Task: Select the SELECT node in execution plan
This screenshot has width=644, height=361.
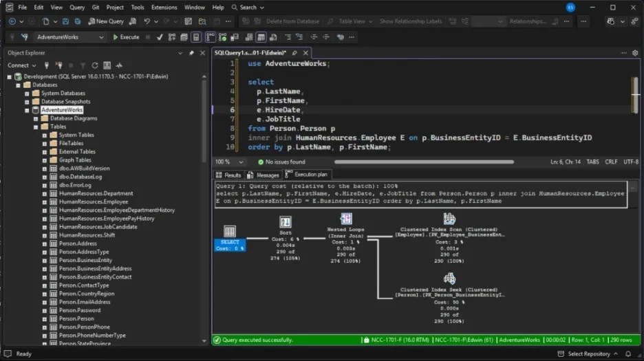Action: click(x=230, y=238)
